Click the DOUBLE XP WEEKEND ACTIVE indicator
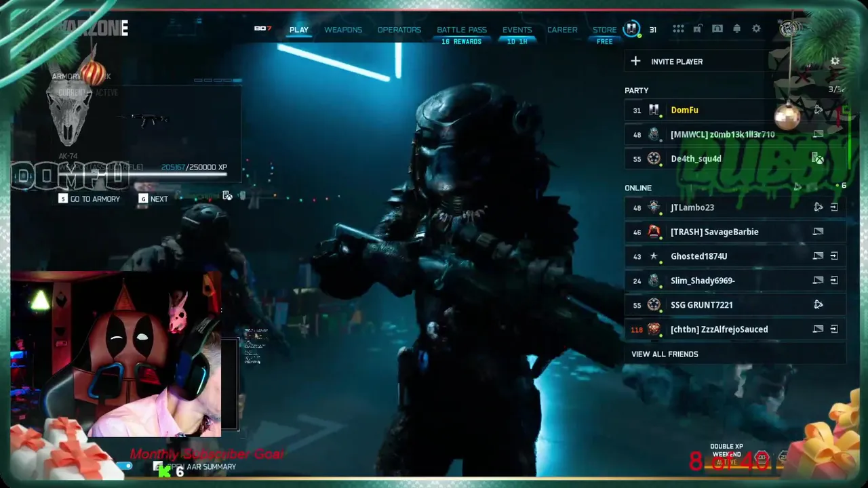Viewport: 868px width, 488px height. (x=726, y=454)
